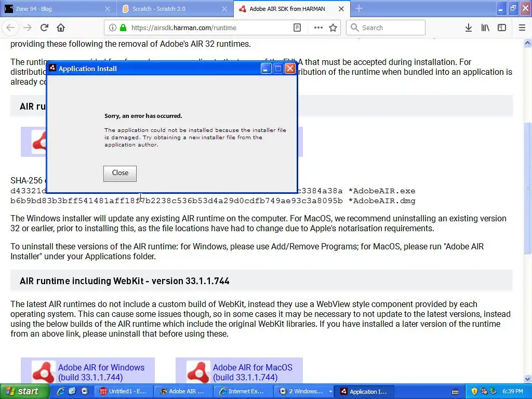Close the Application Install dialog with X
The image size is (532, 399).
(x=290, y=69)
